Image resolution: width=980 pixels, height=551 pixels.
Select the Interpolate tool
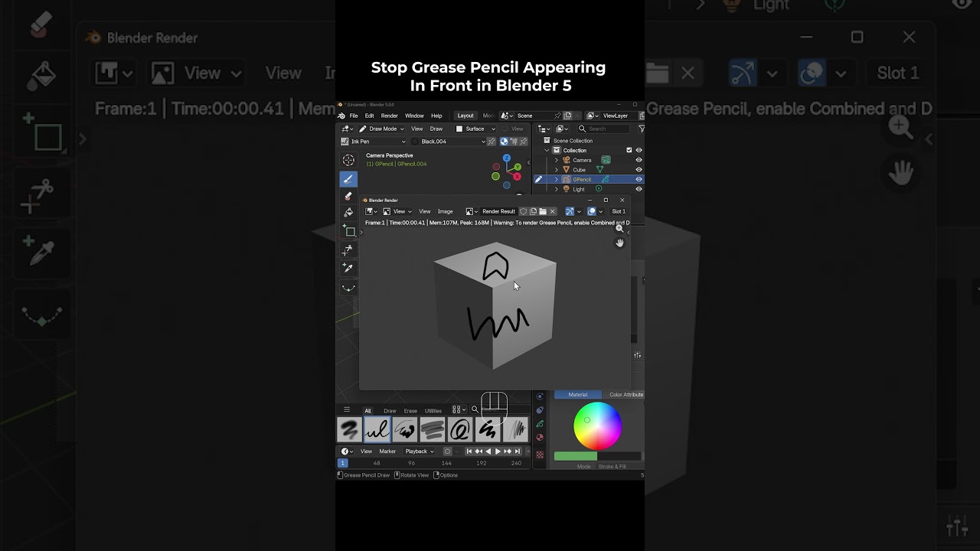pyautogui.click(x=348, y=288)
